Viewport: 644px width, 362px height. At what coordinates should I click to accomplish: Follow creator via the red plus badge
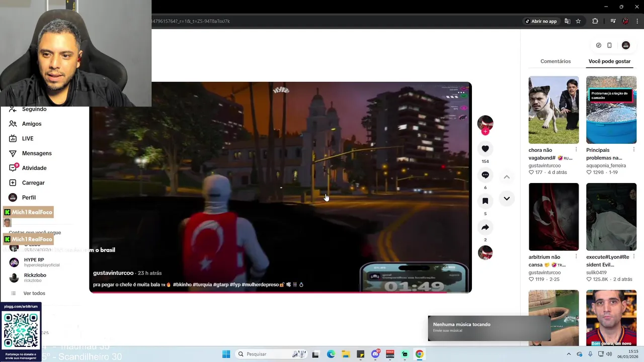485,132
